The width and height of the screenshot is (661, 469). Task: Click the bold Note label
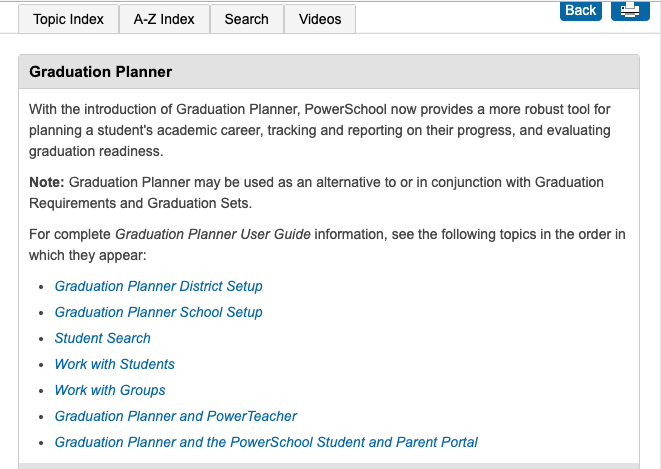(46, 182)
